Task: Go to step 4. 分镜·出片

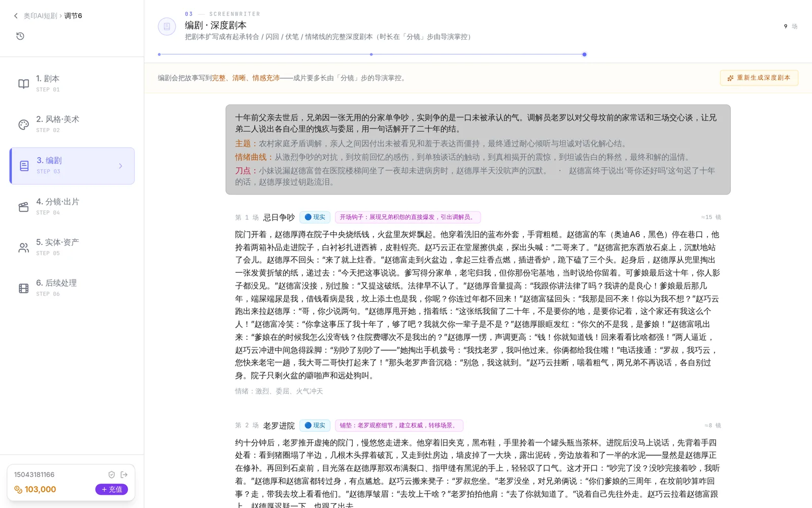Action: 72,207
